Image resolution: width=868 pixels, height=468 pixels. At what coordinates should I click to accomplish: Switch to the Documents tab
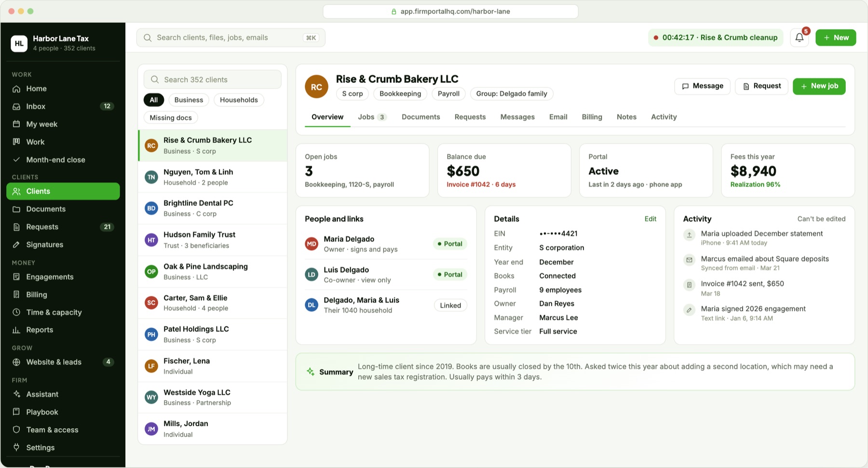[x=421, y=117]
